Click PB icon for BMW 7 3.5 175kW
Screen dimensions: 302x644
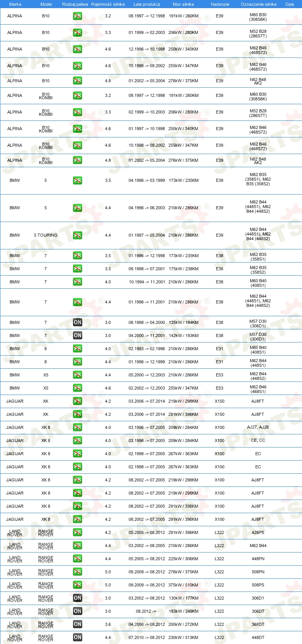[x=78, y=269]
